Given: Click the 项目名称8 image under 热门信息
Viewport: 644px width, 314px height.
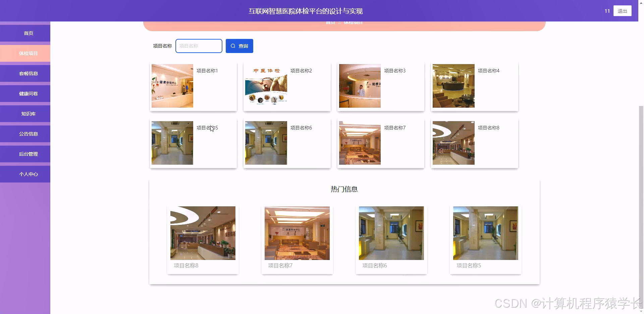Looking at the screenshot, I should pyautogui.click(x=203, y=233).
